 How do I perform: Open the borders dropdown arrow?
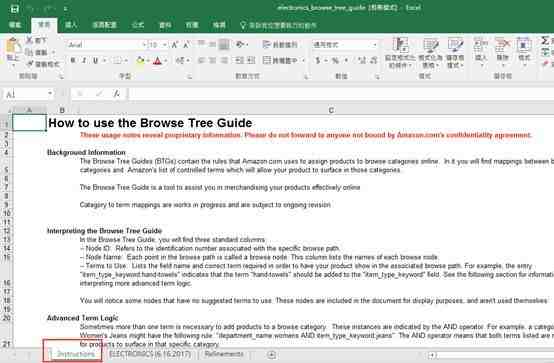tap(127, 60)
